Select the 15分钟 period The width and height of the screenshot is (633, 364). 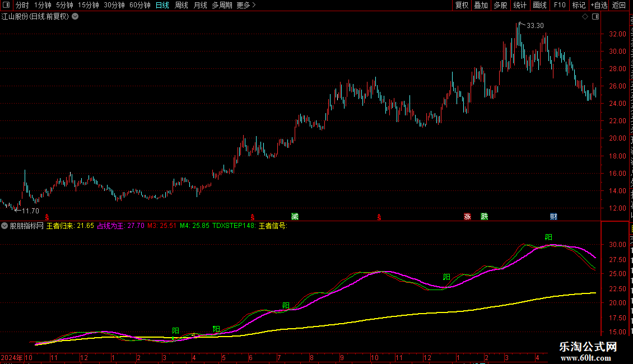tap(88, 5)
